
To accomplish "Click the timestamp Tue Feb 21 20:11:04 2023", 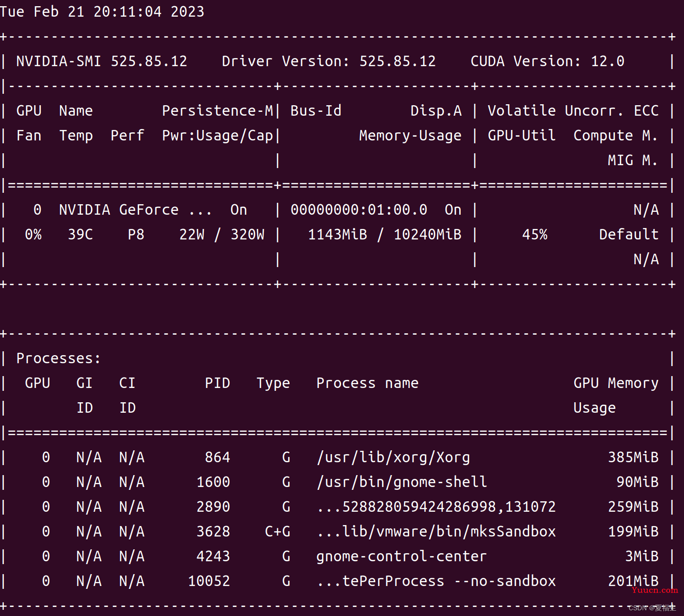I will [x=102, y=11].
